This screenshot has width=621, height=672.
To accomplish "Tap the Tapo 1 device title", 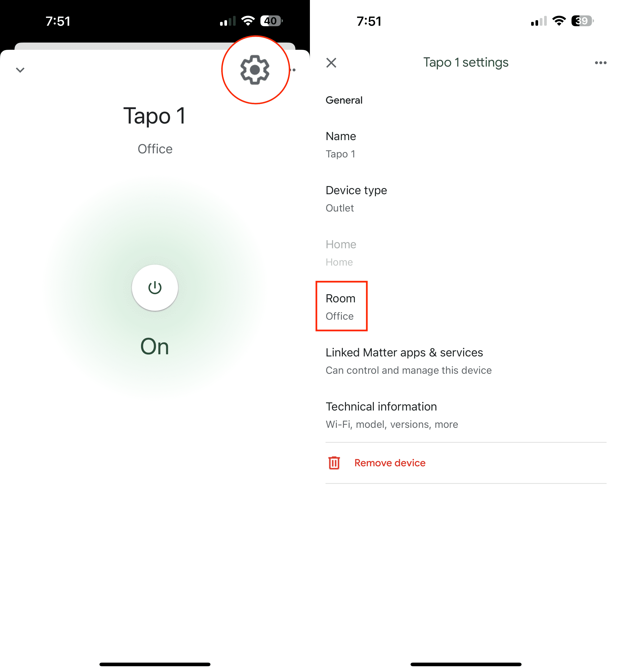I will point(154,116).
